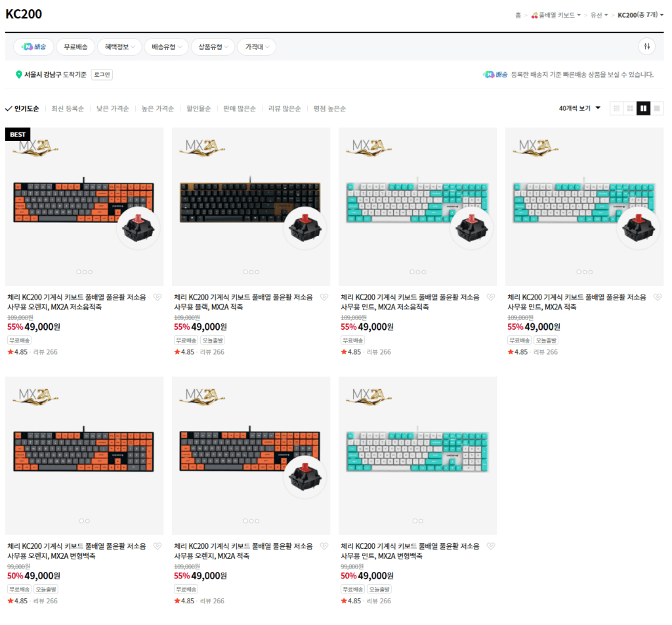Image resolution: width=672 pixels, height=625 pixels.
Task: Toggle the N배송 fast delivery filter chip
Action: (33, 47)
